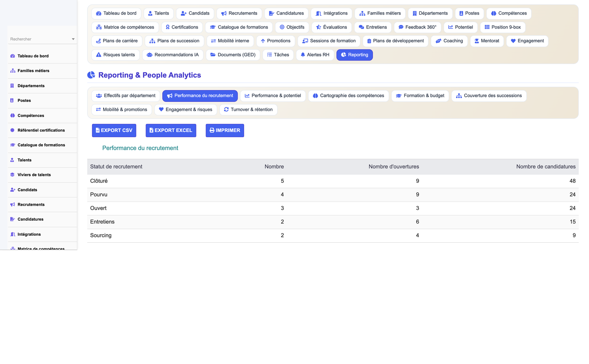Click the Compétences brain icon in sidebar
589x364 pixels.
(x=13, y=116)
